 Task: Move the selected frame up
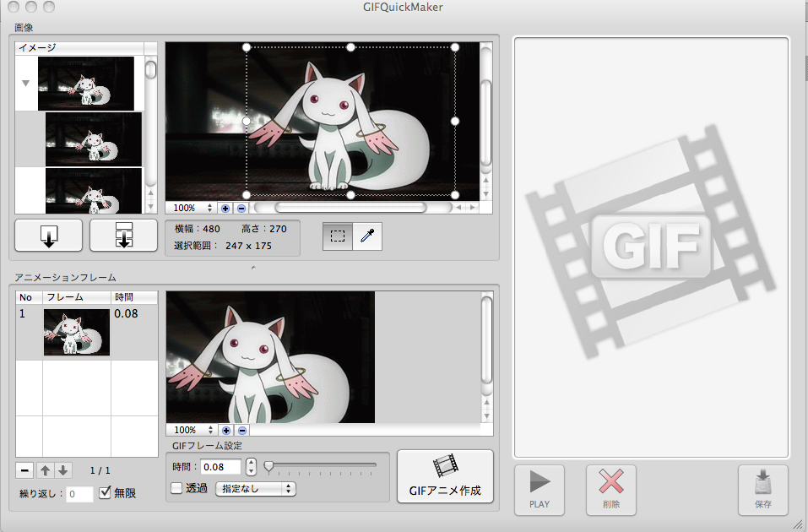(46, 470)
